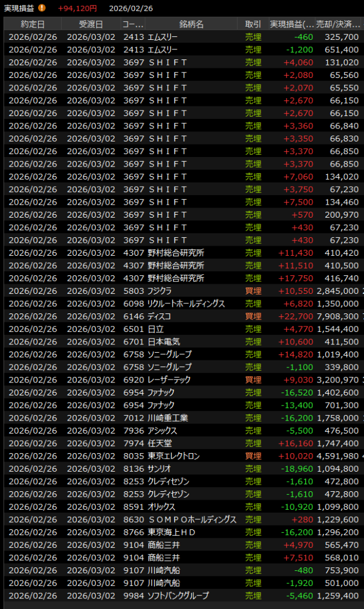Sort by the 実現損益 column header
This screenshot has width=364, height=609.
pyautogui.click(x=291, y=24)
